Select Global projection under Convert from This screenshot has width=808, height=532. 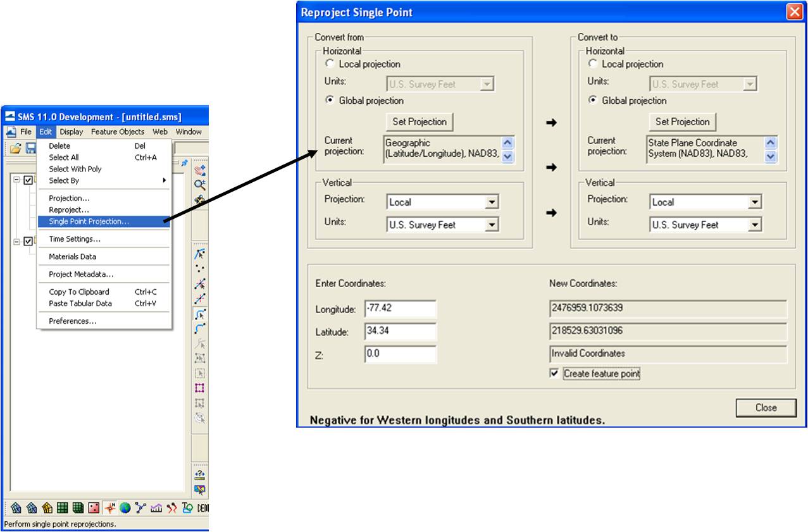[329, 101]
